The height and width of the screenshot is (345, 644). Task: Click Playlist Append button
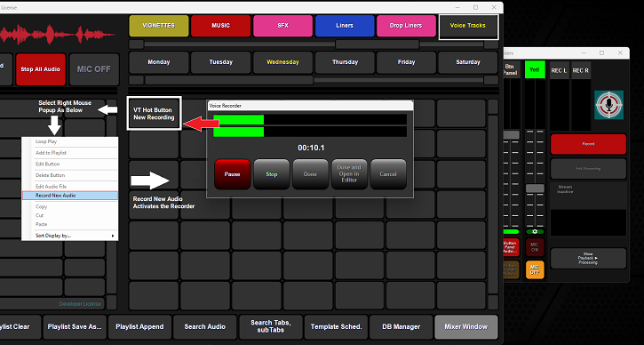(x=139, y=327)
